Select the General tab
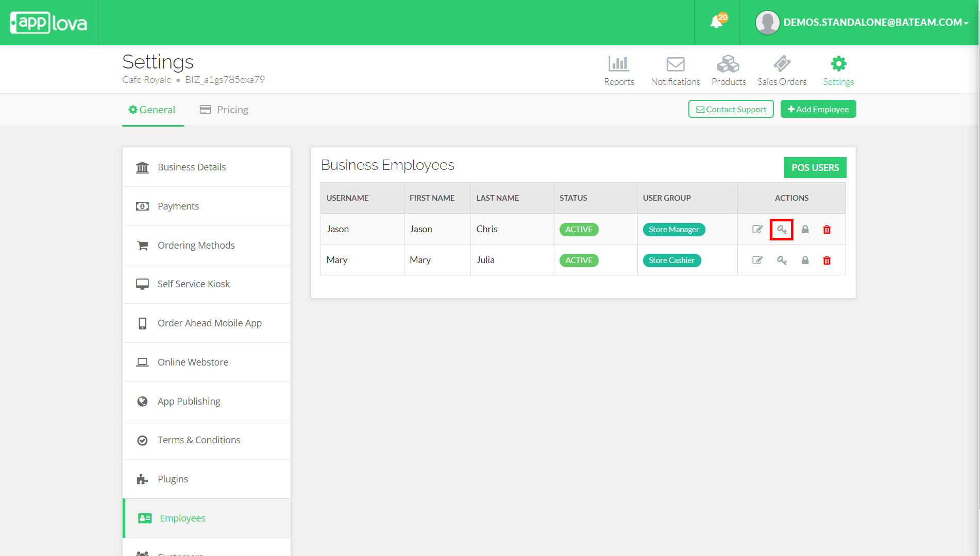Screen dimensions: 980x556 [152, 110]
